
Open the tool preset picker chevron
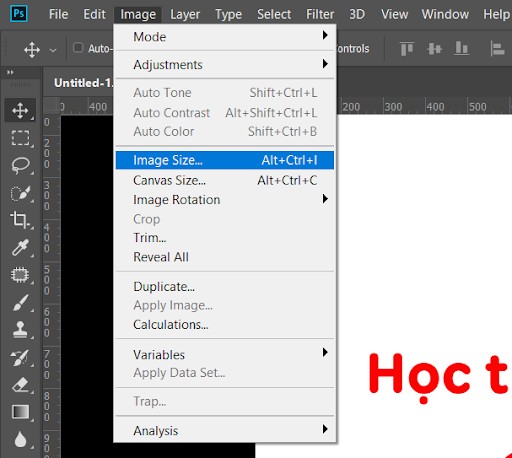pos(53,50)
